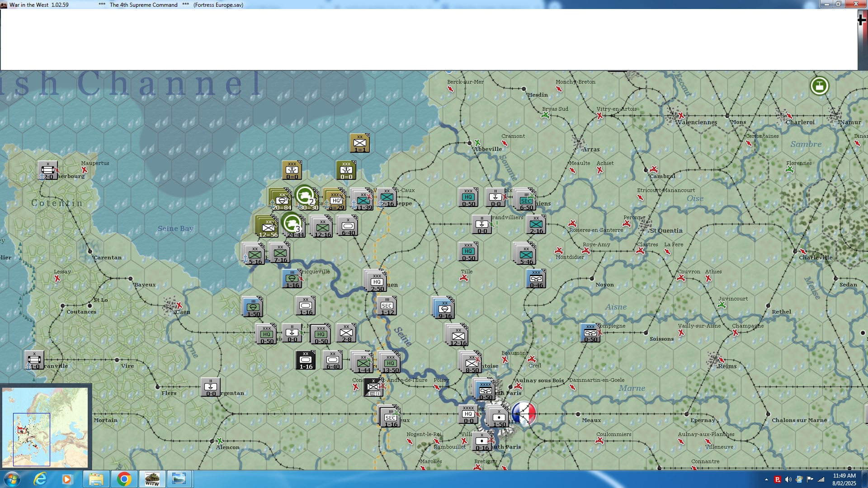Viewport: 868px width, 488px height.
Task: Click the 20=84 airborne division stack
Action: click(281, 200)
